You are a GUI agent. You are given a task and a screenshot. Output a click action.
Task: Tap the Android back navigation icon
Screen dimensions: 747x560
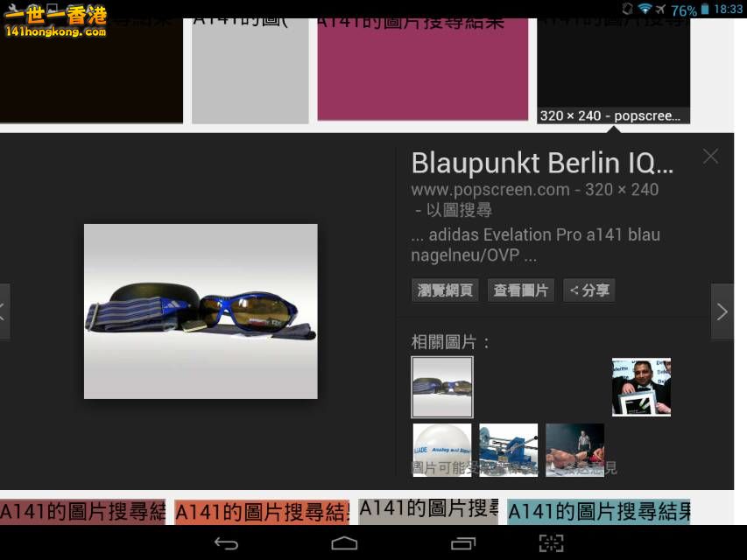[x=226, y=543]
